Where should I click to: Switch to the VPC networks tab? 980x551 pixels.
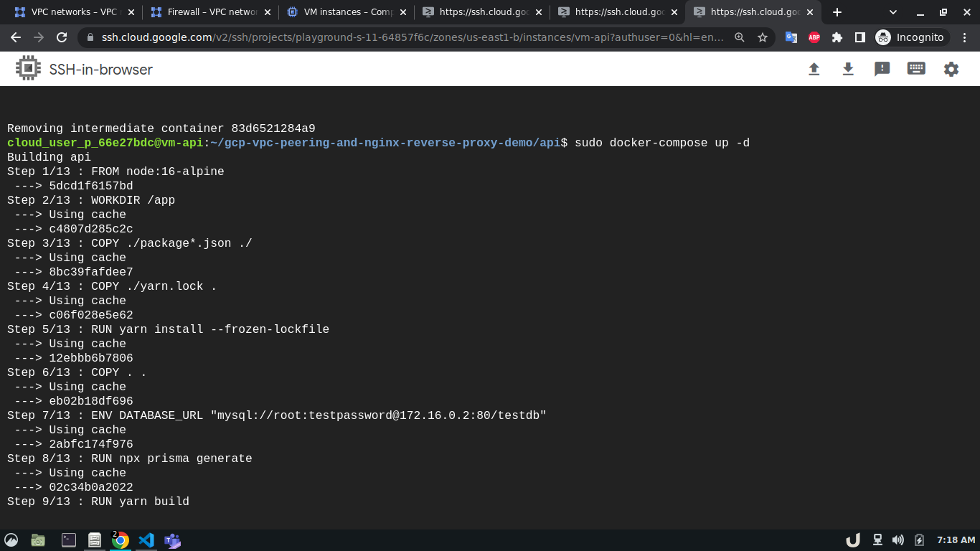[x=74, y=12]
